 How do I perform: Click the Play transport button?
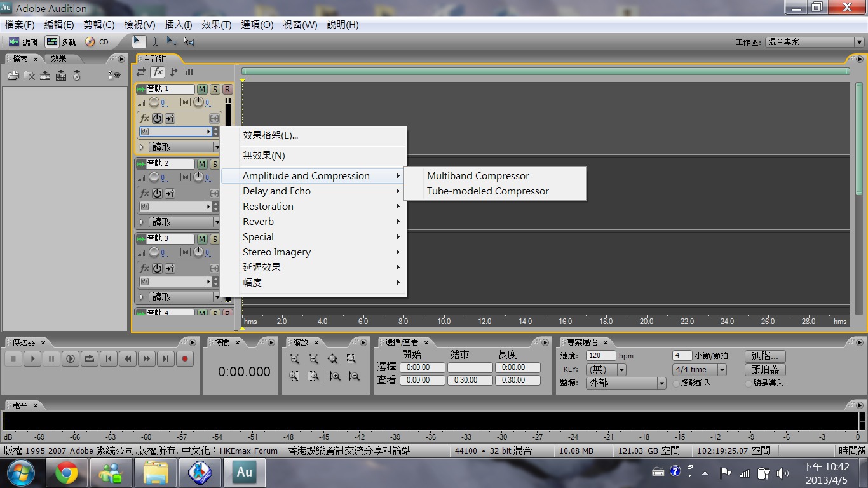tap(32, 359)
